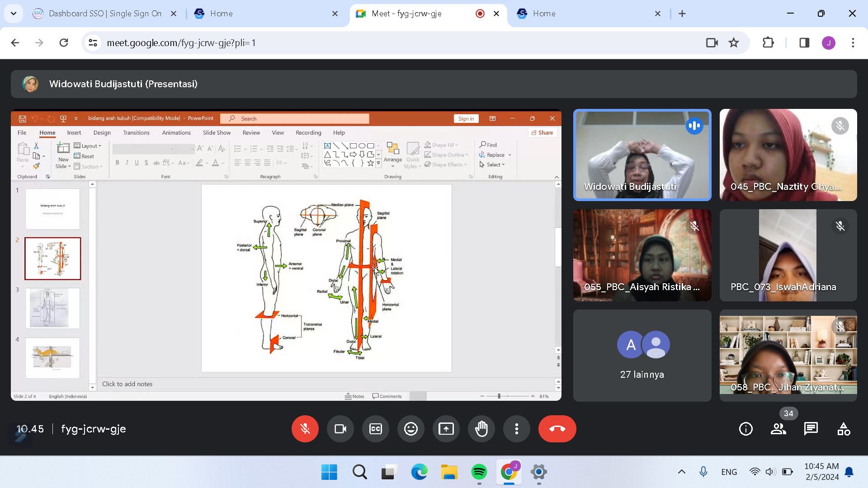The image size is (868, 488).
Task: Click the PowerPoint Search box
Action: pyautogui.click(x=295, y=118)
